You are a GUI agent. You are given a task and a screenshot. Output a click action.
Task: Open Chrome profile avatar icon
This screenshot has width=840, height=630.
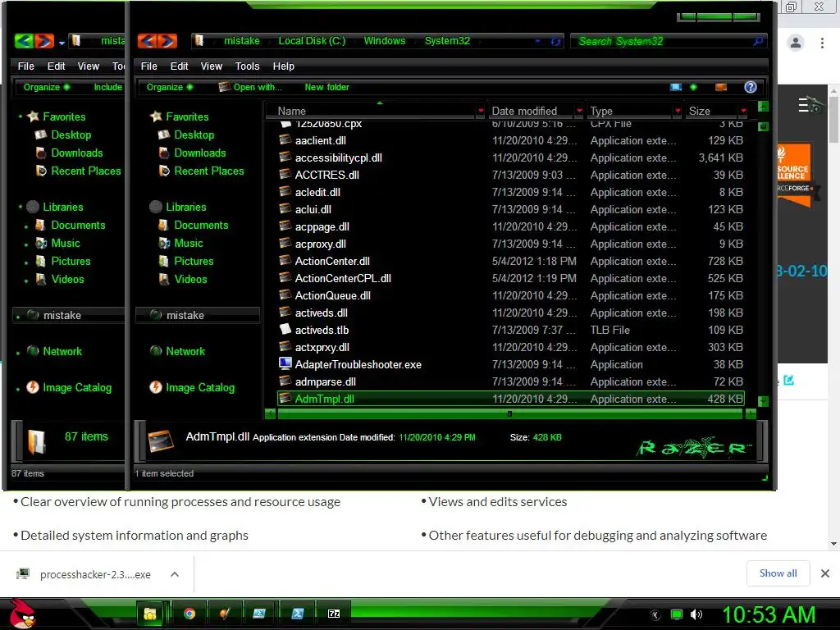click(796, 43)
